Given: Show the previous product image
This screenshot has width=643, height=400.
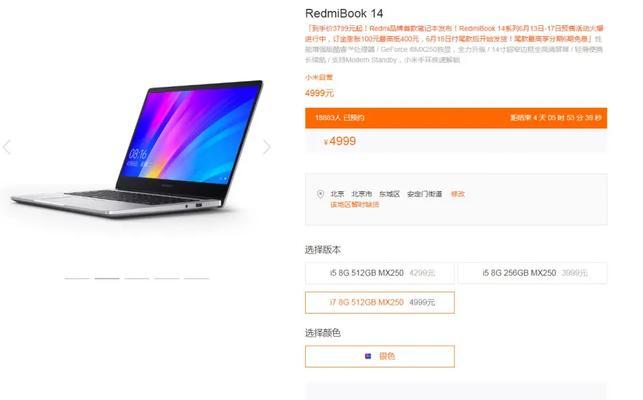Looking at the screenshot, I should click(7, 147).
